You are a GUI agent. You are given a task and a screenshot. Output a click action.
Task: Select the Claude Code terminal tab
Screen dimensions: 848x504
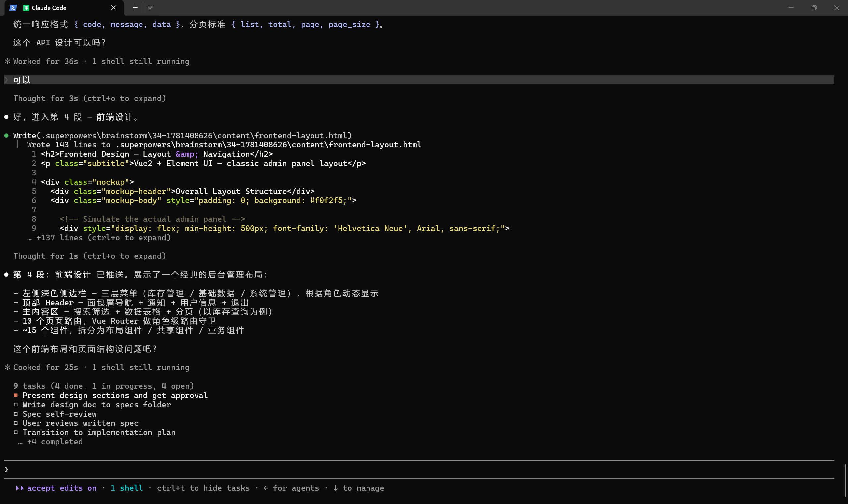point(64,8)
